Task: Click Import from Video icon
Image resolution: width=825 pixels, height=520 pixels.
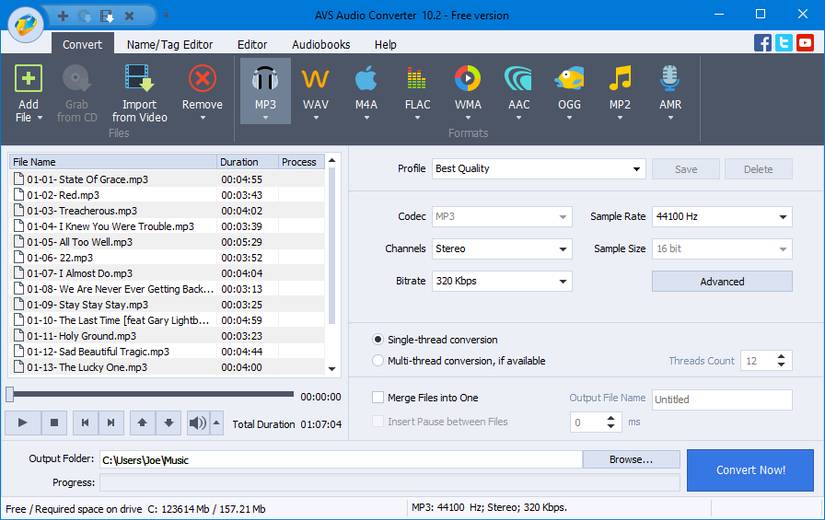Action: click(x=139, y=79)
